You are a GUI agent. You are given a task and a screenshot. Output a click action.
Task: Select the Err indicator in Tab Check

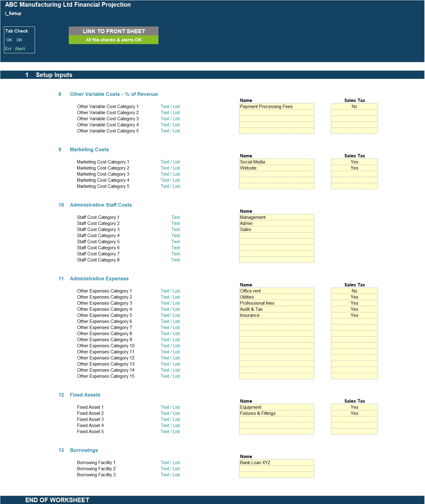[8, 49]
